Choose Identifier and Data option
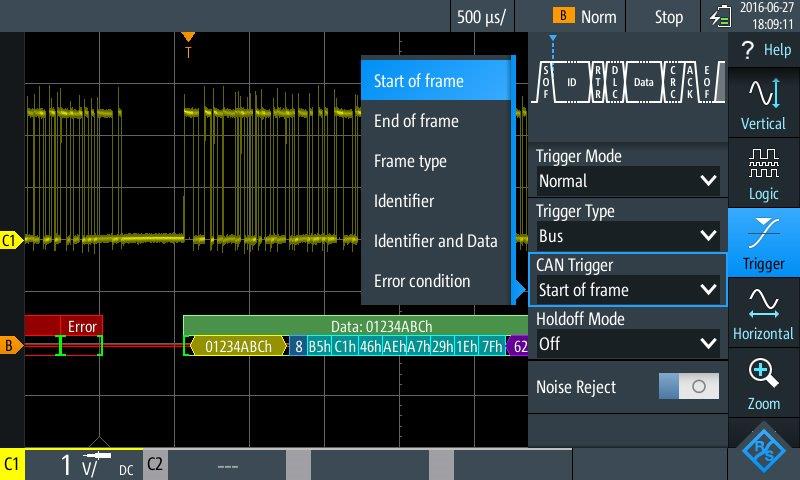The image size is (800, 480). pyautogui.click(x=435, y=241)
